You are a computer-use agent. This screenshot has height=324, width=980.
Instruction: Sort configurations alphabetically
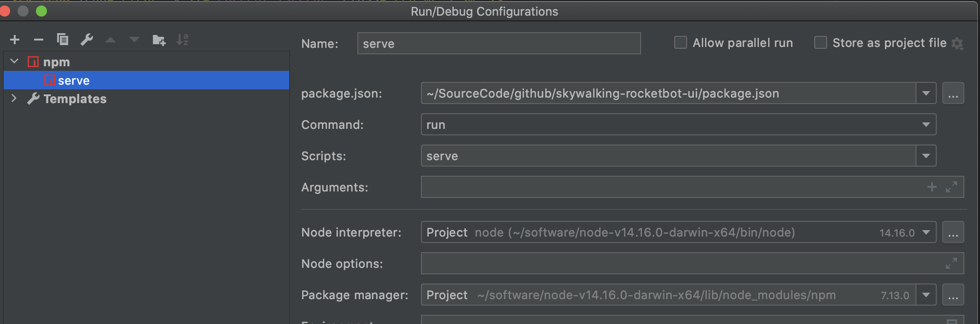[x=182, y=40]
